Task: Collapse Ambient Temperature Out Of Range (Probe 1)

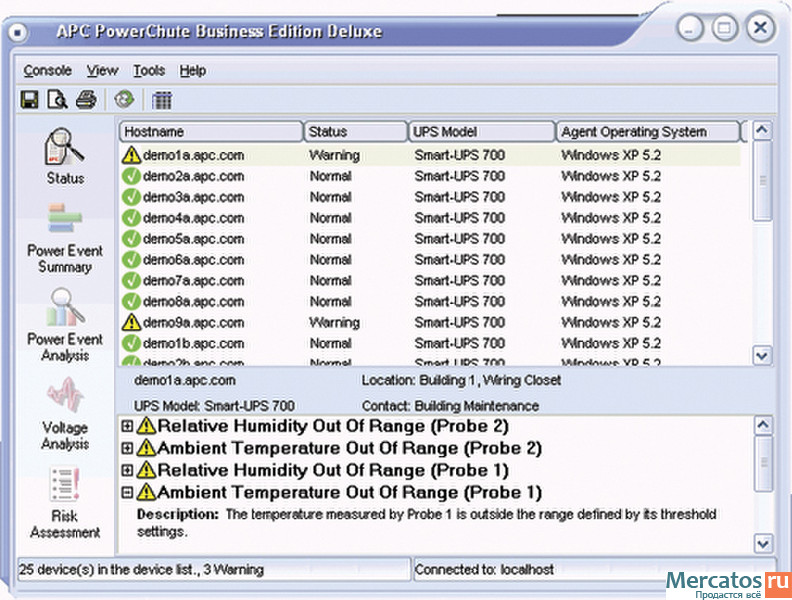Action: (127, 493)
